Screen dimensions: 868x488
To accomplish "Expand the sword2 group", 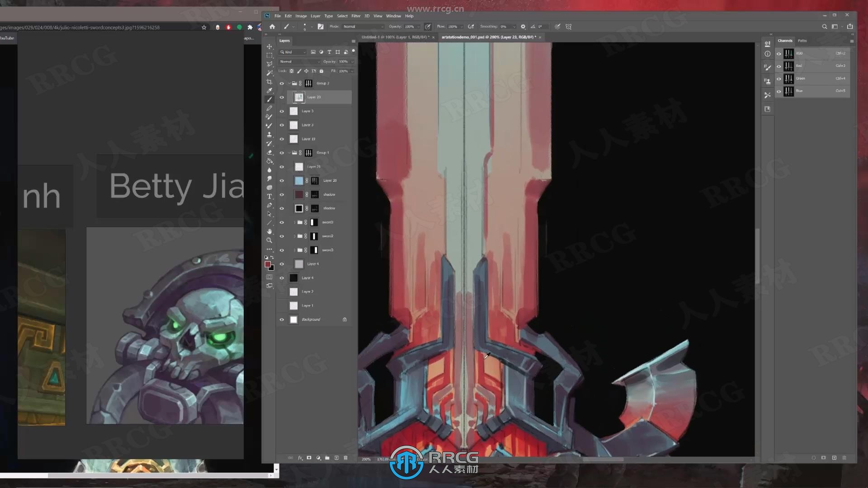I will tap(295, 236).
